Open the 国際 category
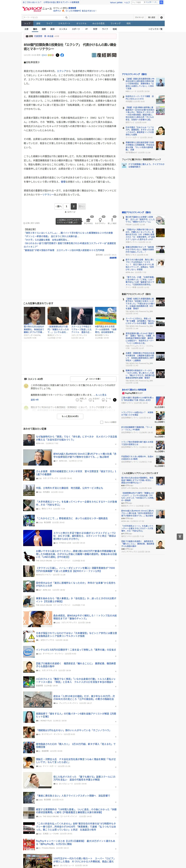 point(44,29)
